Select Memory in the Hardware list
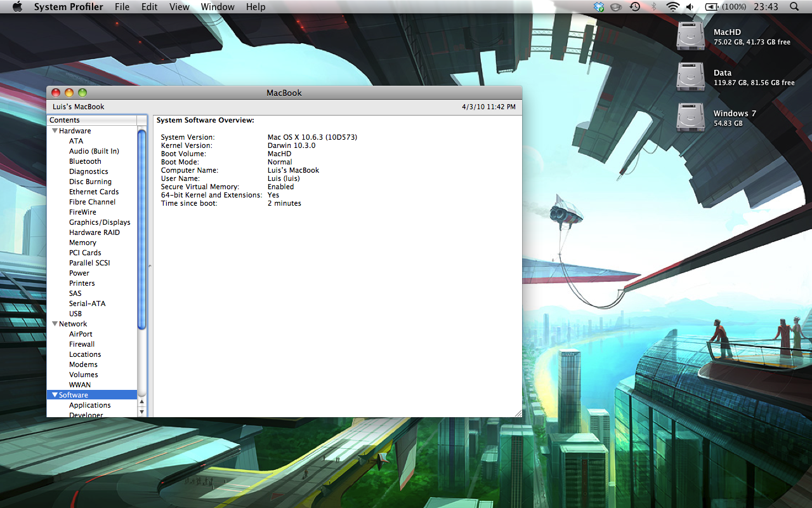Viewport: 812px width, 508px height. pos(82,243)
